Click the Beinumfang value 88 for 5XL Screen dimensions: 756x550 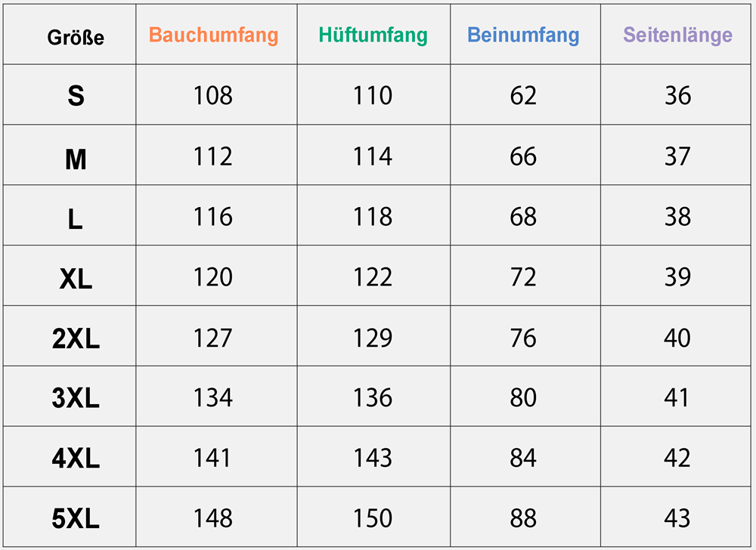pos(523,518)
